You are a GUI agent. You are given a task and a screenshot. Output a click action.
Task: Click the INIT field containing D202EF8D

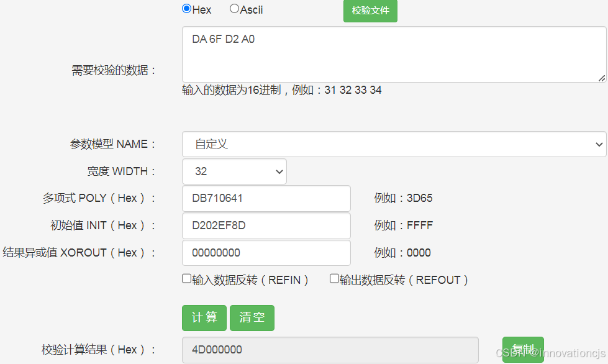coord(266,225)
